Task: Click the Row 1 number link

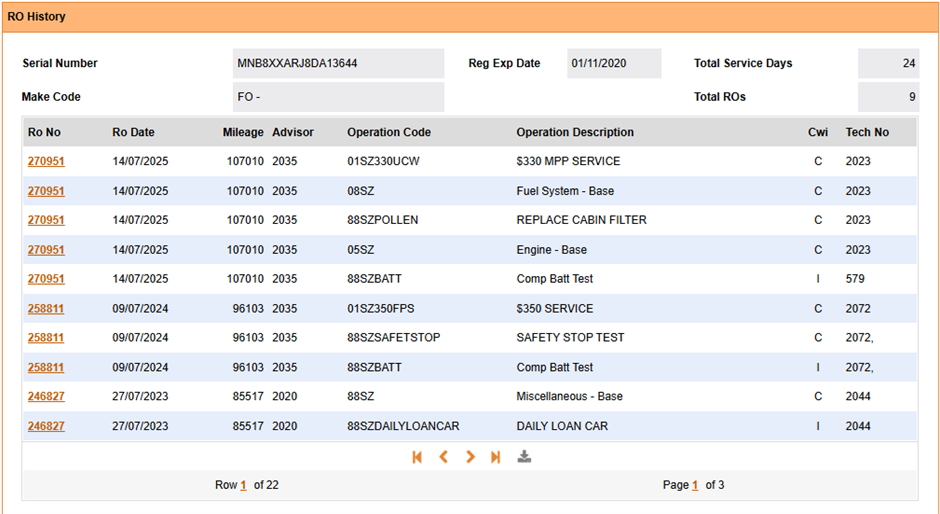Action: [x=243, y=486]
